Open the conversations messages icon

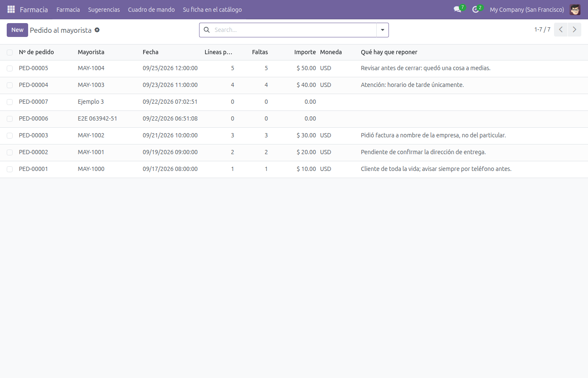pyautogui.click(x=457, y=9)
